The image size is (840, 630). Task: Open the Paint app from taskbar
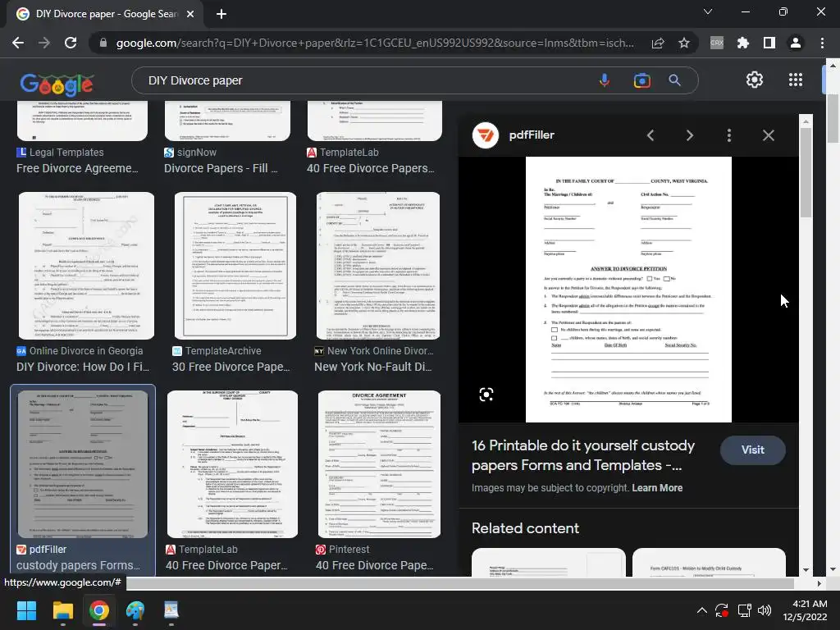[135, 610]
